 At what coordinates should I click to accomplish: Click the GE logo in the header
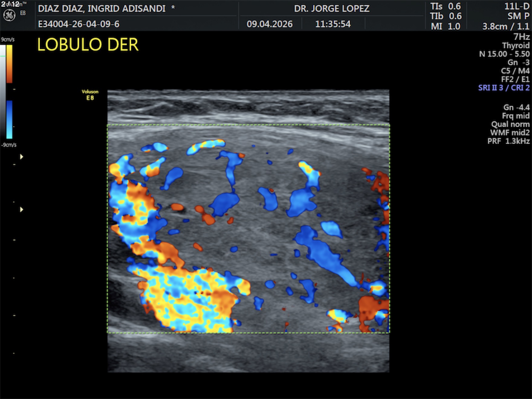click(9, 15)
